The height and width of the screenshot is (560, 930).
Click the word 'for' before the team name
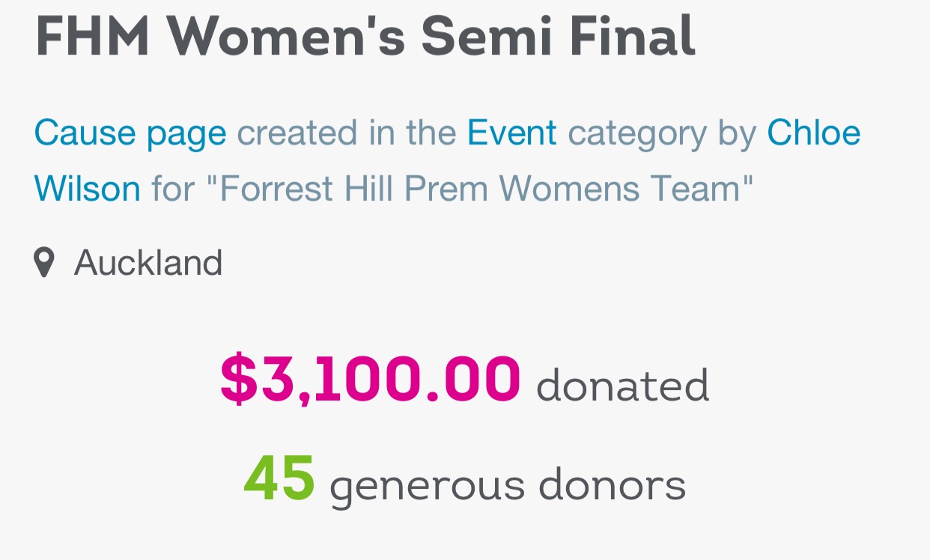[173, 188]
